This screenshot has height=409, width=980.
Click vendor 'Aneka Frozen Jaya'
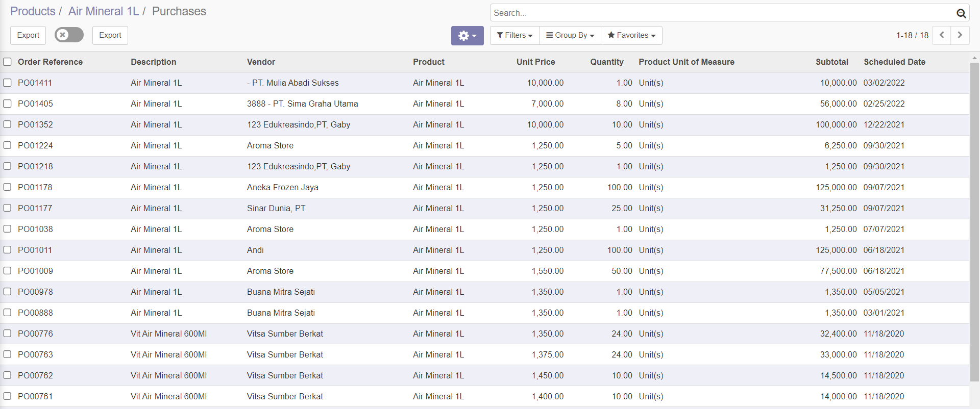coord(282,187)
